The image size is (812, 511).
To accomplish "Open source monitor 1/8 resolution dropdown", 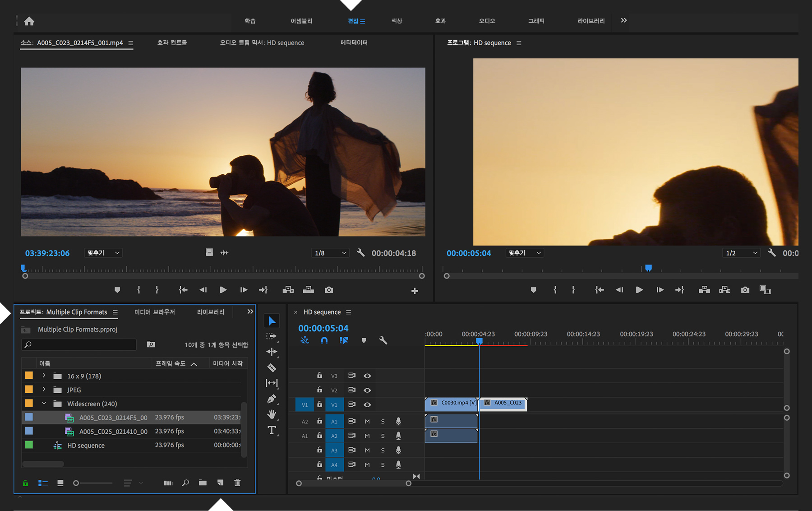I will 331,253.
